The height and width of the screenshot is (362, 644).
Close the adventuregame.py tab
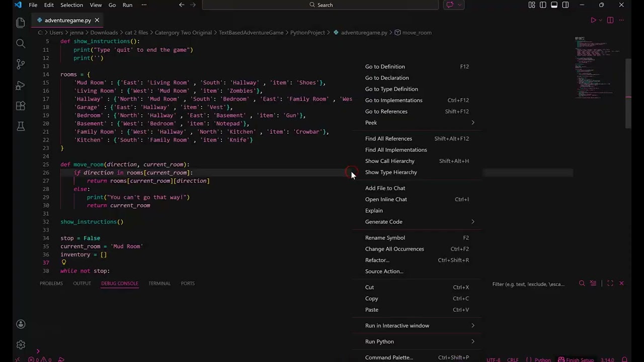(x=97, y=20)
